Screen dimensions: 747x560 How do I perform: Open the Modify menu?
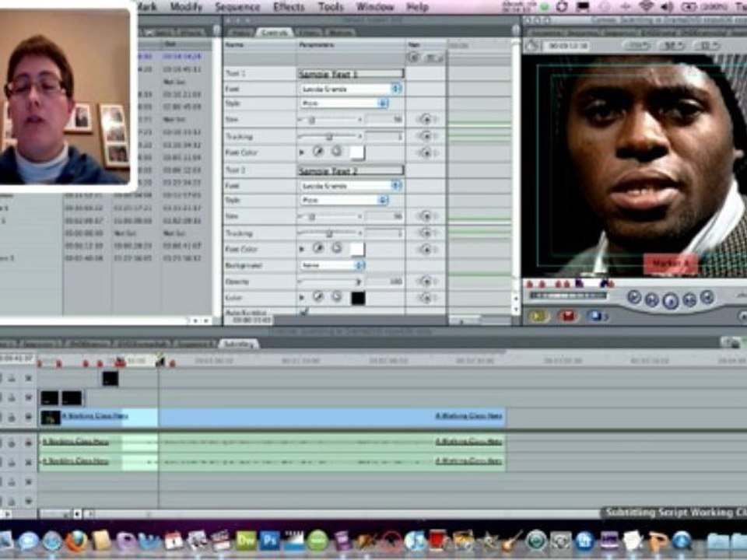point(186,7)
